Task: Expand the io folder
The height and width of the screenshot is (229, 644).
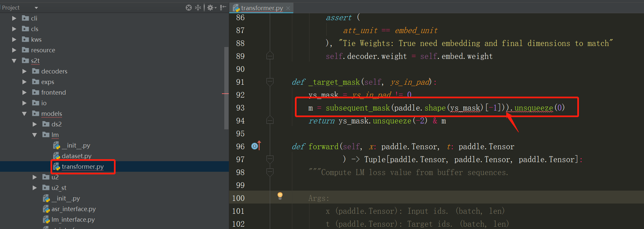Action: coord(24,103)
